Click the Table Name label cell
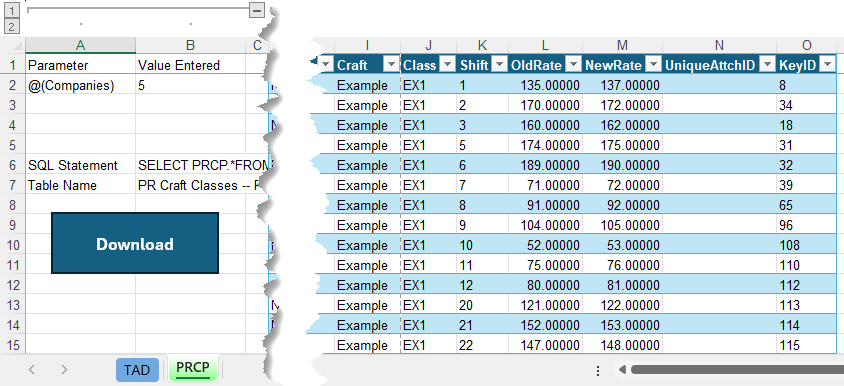 point(80,185)
